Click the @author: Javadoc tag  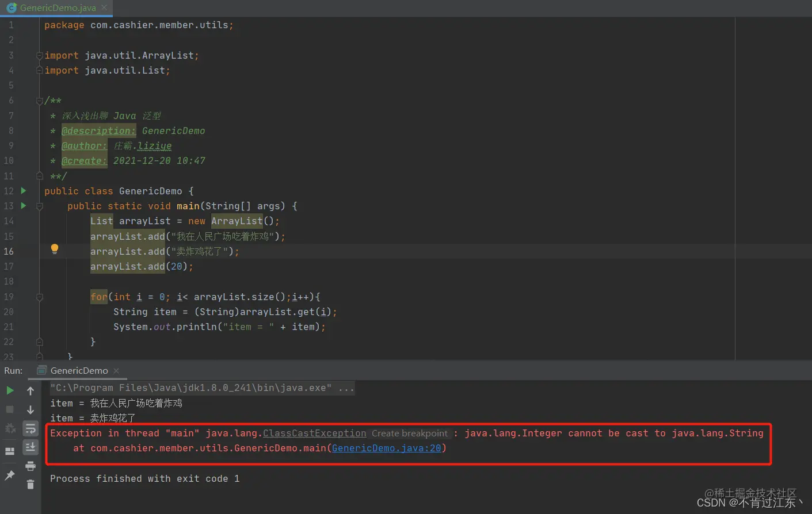[84, 145]
